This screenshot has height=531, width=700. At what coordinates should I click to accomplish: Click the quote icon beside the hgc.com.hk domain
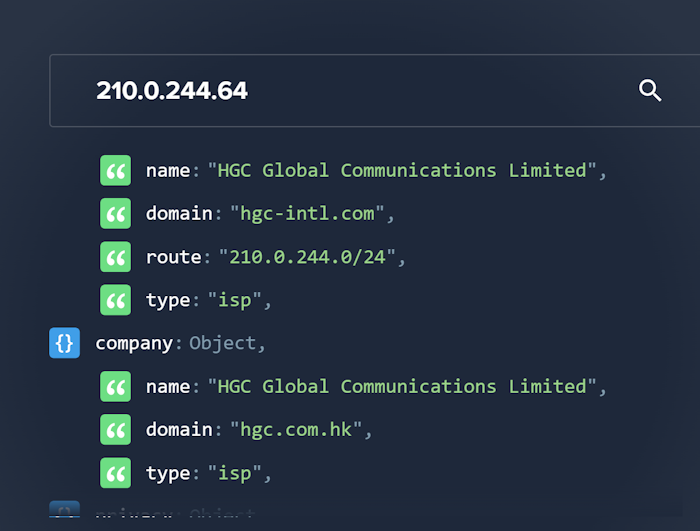point(116,429)
